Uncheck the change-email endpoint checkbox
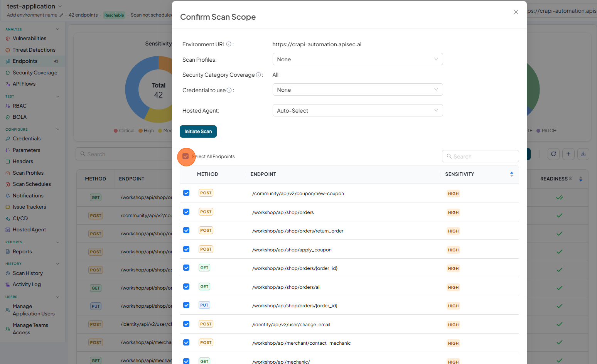 186,324
